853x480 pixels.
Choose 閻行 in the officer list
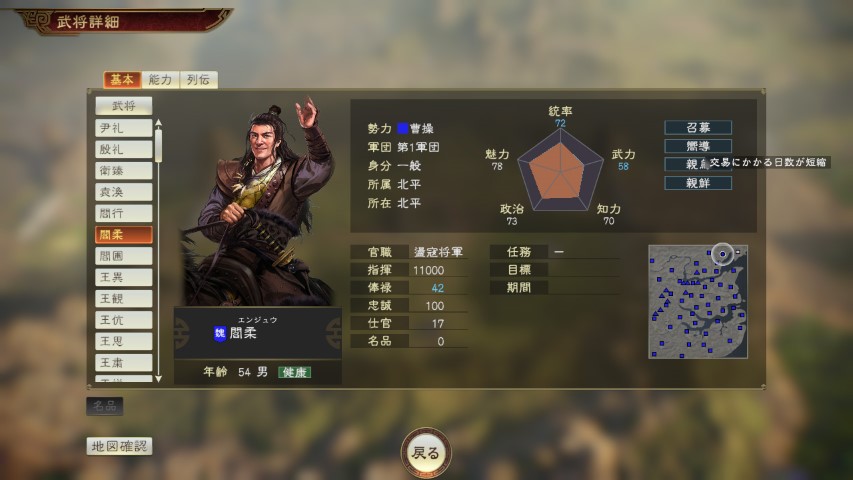pyautogui.click(x=123, y=213)
